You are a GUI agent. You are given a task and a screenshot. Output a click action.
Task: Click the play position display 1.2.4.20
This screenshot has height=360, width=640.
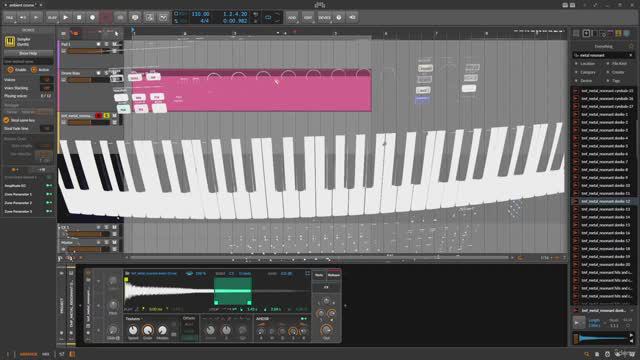pyautogui.click(x=236, y=14)
